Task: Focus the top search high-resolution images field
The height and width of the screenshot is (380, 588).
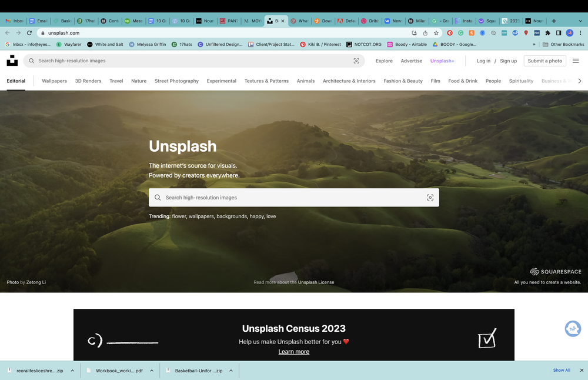Action: 193,61
